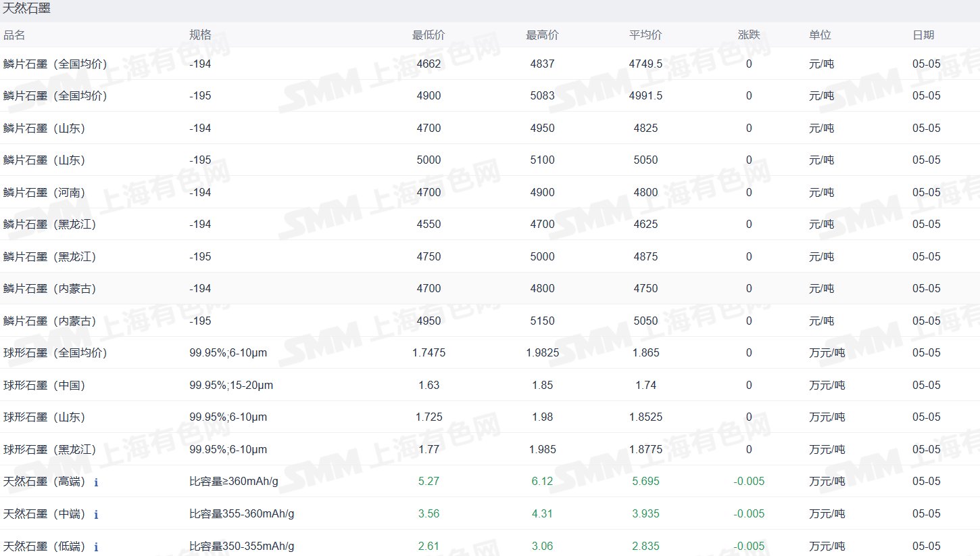Click the 天然石墨 section title
Viewport: 980px width, 556px height.
point(26,9)
